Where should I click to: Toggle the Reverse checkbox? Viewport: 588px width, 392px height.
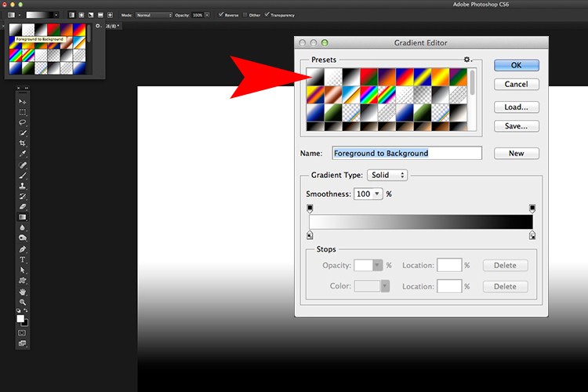[221, 15]
